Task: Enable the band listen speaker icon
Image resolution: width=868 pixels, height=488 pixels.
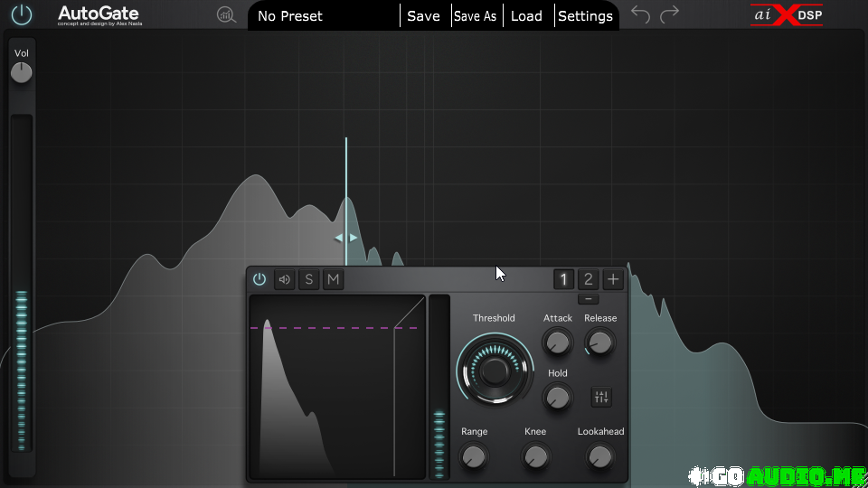Action: pyautogui.click(x=285, y=279)
